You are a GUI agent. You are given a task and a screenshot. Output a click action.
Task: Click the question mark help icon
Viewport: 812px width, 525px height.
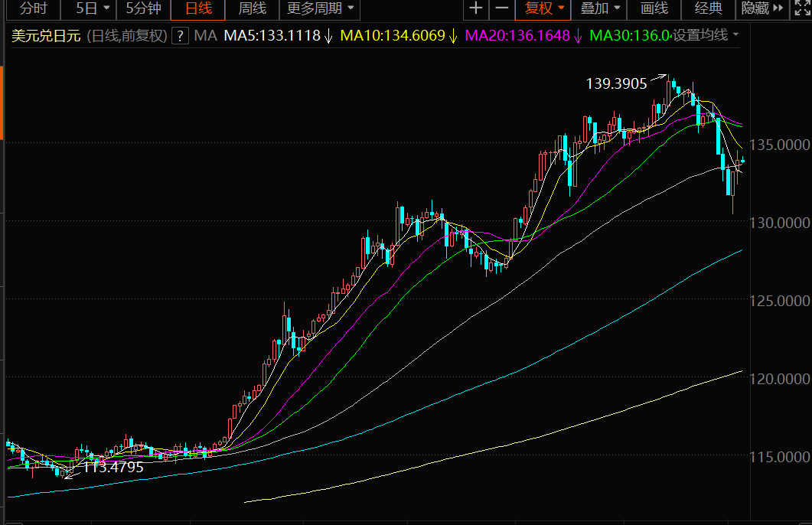pyautogui.click(x=180, y=36)
